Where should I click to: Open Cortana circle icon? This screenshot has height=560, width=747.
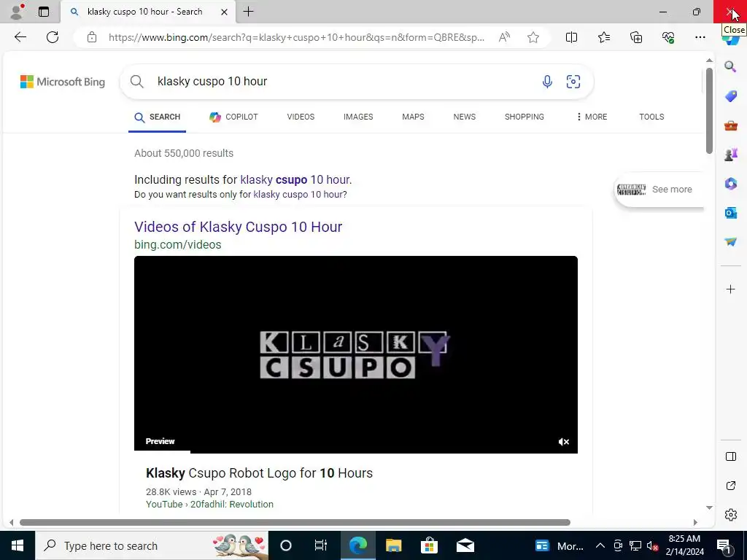285,545
